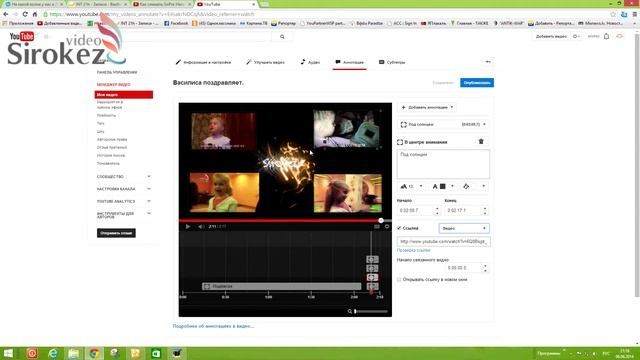The height and width of the screenshot is (360, 640).
Task: Click the Начало start time field
Action: tap(416, 211)
